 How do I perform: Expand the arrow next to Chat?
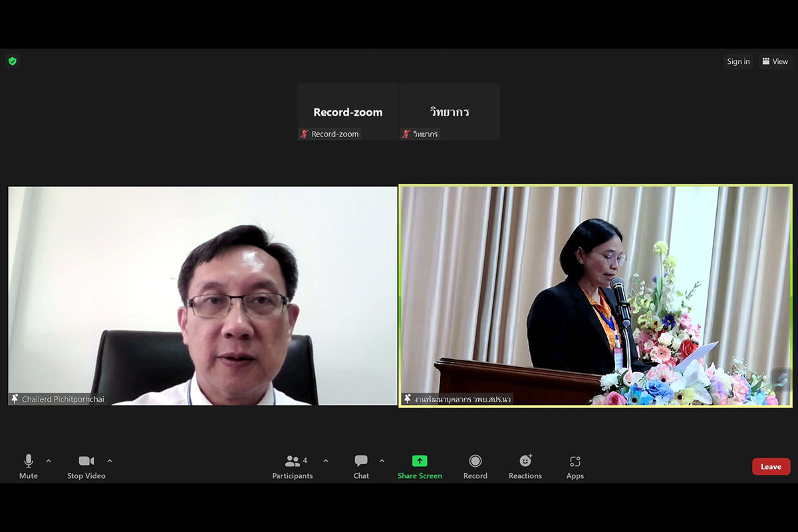(x=382, y=461)
